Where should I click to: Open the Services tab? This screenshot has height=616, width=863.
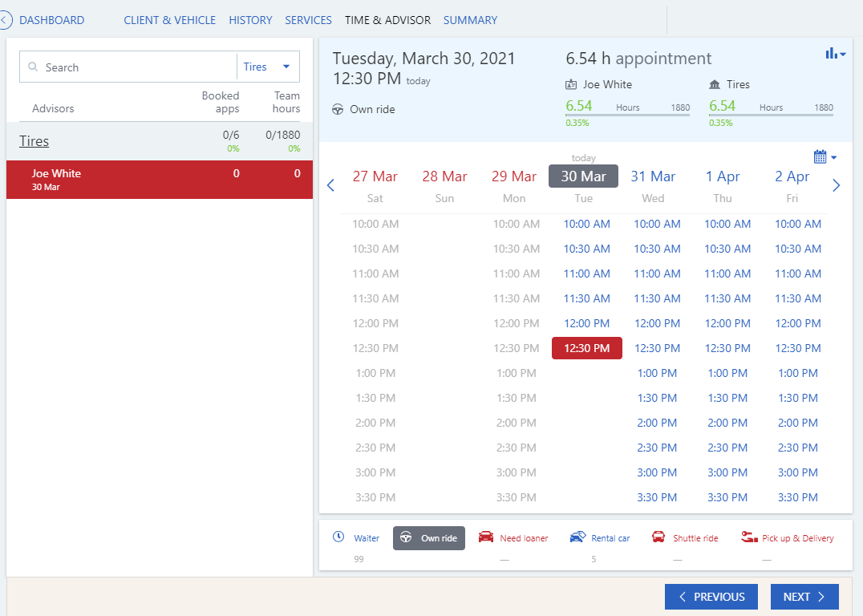point(308,20)
